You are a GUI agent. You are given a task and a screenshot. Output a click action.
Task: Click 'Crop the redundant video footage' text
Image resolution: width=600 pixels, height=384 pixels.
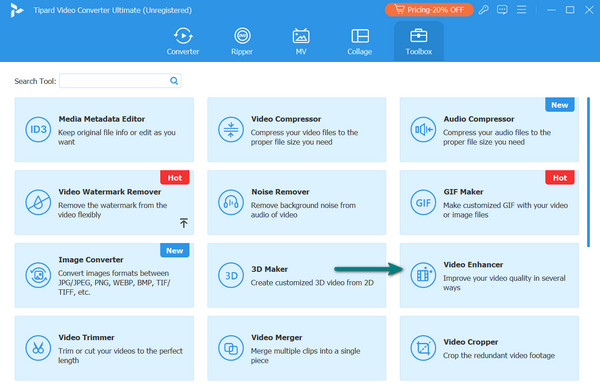click(x=499, y=355)
